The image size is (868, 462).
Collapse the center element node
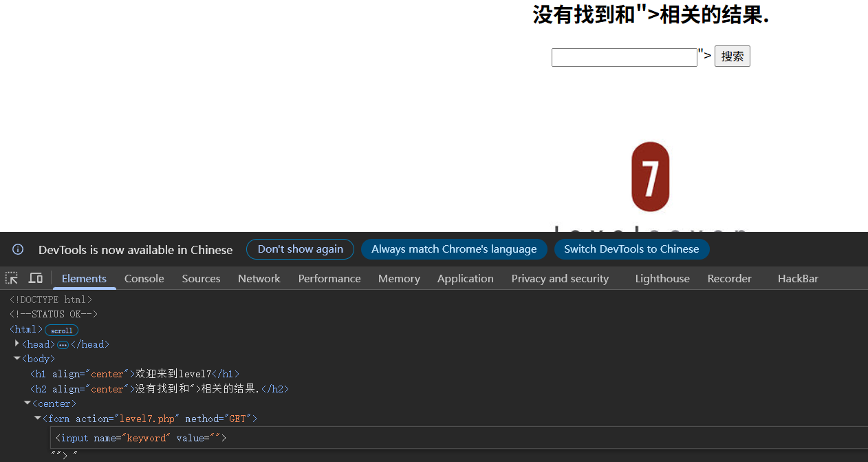[x=28, y=403]
